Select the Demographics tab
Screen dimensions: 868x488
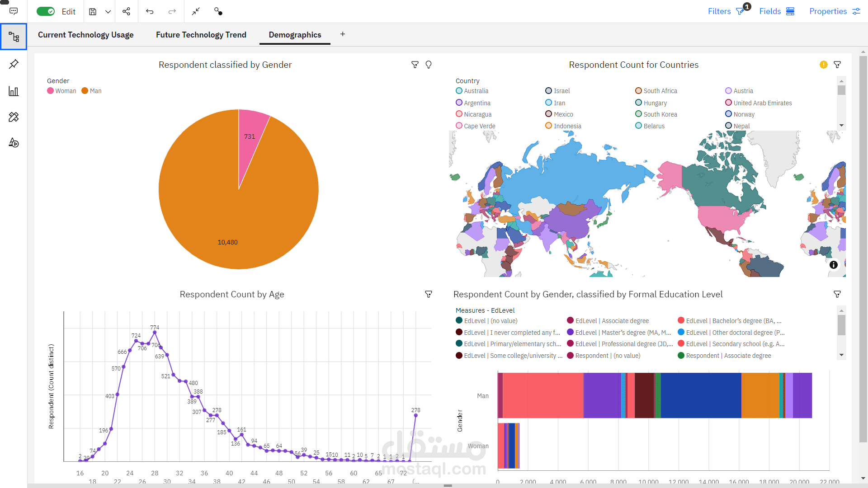(295, 35)
